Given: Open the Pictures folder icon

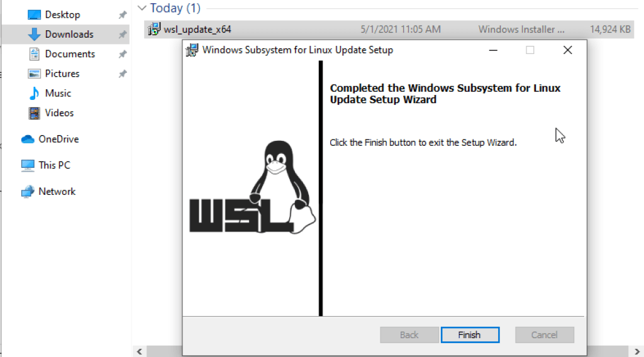Looking at the screenshot, I should tap(34, 74).
